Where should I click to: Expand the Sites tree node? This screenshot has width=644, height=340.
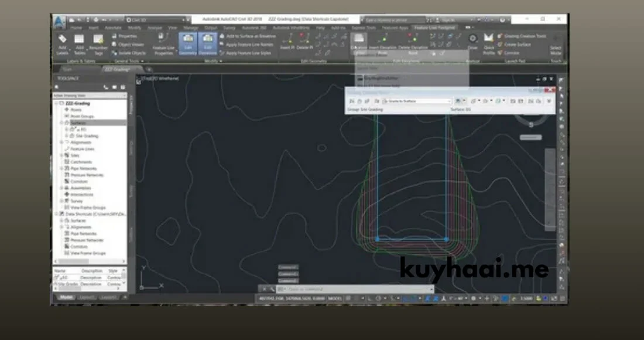click(x=61, y=155)
